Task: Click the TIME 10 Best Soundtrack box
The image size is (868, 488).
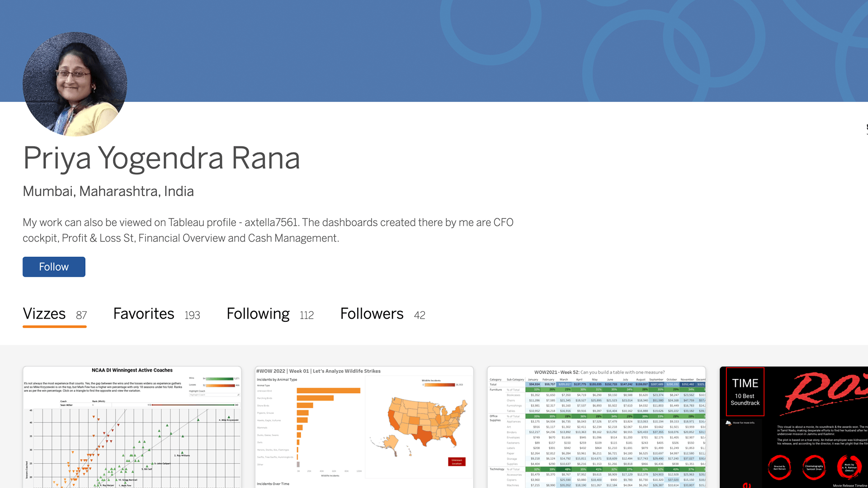Action: (745, 391)
